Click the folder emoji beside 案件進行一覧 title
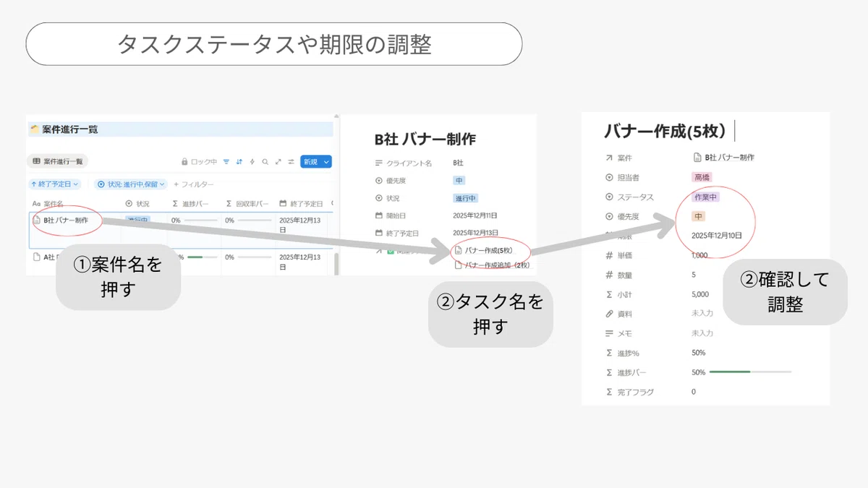 pyautogui.click(x=34, y=129)
